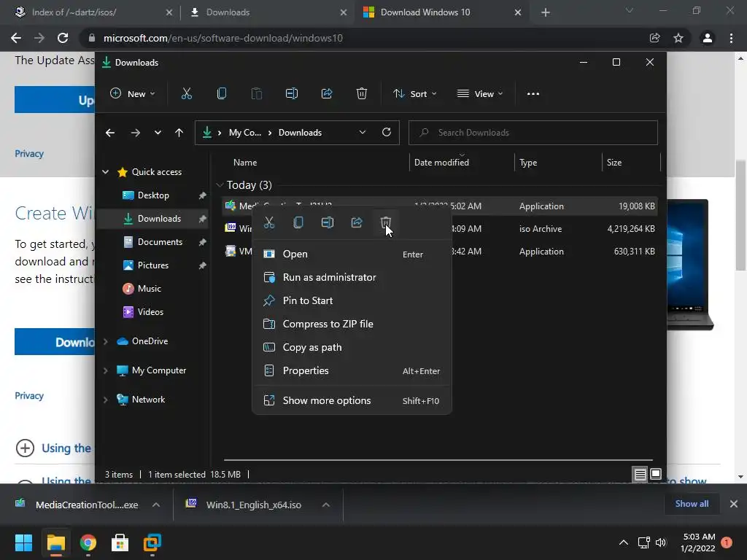Bookmark this page with the star icon
The width and height of the screenshot is (747, 560).
coord(678,38)
